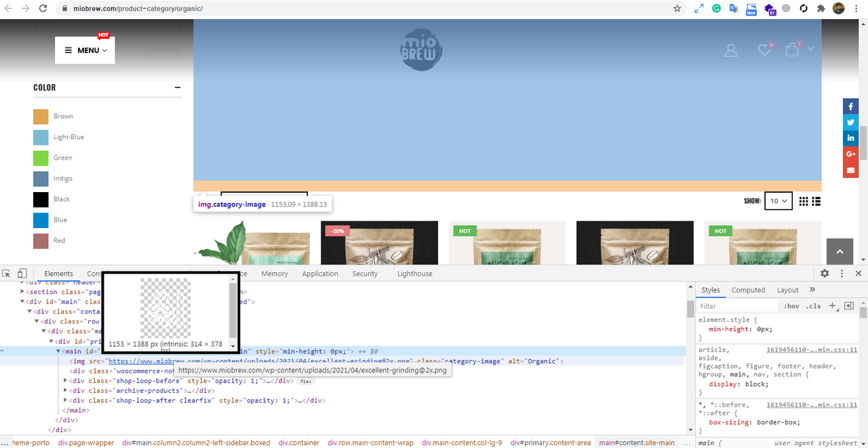Switch products to grid view
Screen dimensions: 868x448
click(x=804, y=201)
